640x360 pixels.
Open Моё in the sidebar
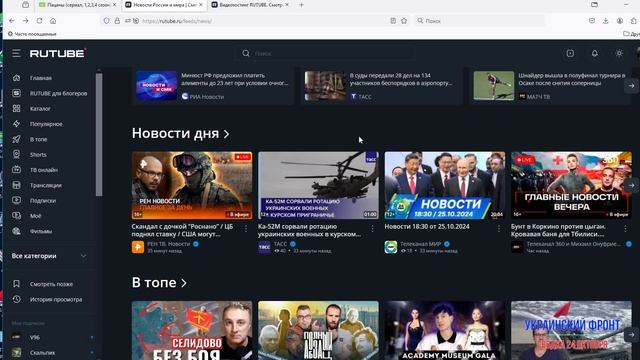click(x=27, y=216)
